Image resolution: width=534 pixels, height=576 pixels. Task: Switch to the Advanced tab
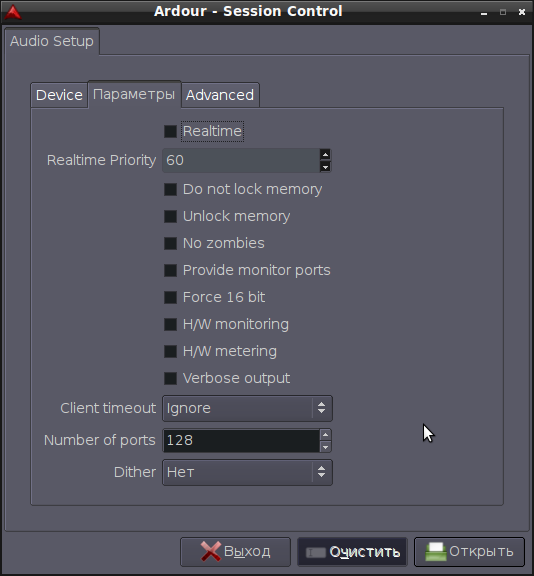coord(220,95)
